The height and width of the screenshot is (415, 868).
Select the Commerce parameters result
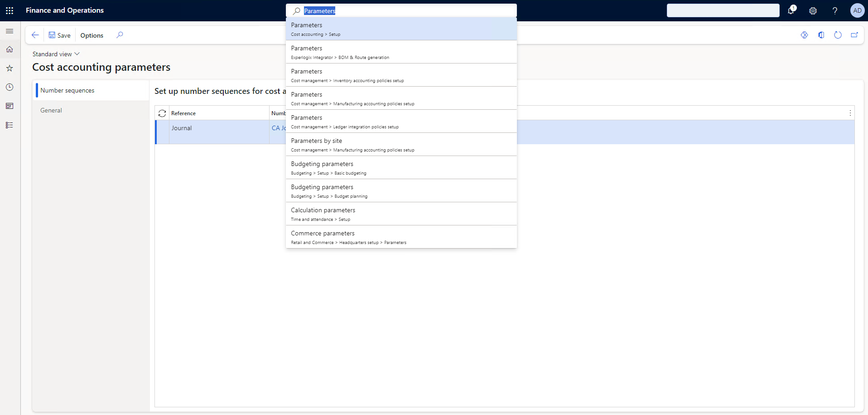click(401, 237)
